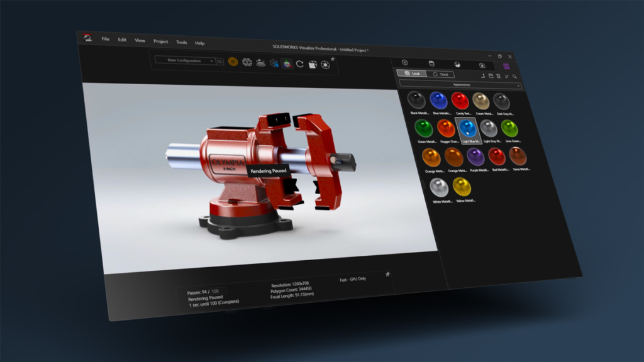Click the purple icon atop the palette panel
Screen dimensions: 644x362
point(506,66)
